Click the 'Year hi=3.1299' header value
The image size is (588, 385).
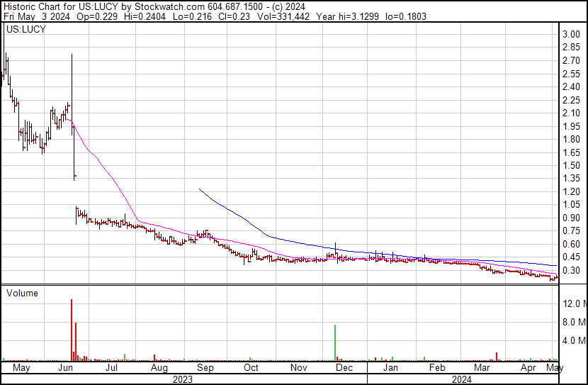(x=347, y=16)
